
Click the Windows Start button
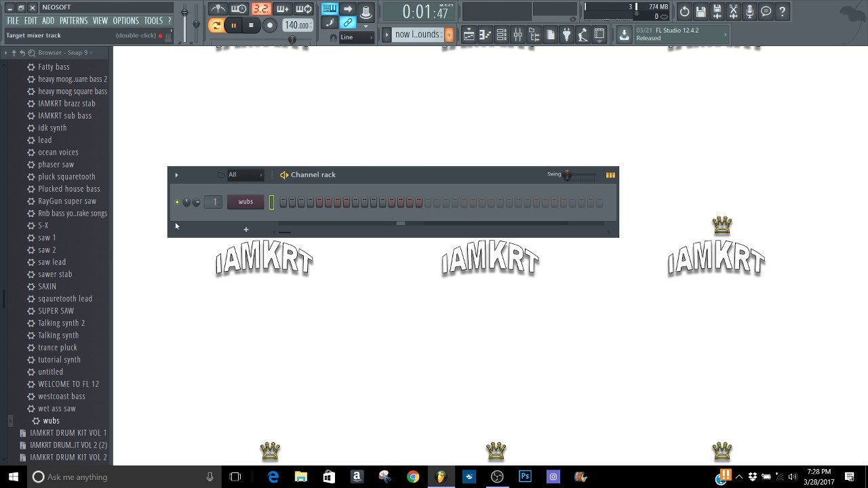[x=14, y=477]
